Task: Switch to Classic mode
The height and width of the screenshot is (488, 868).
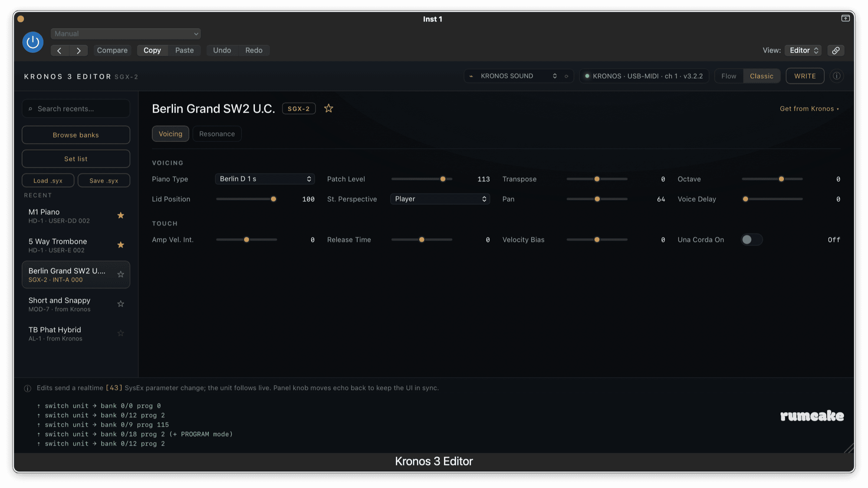Action: tap(761, 76)
